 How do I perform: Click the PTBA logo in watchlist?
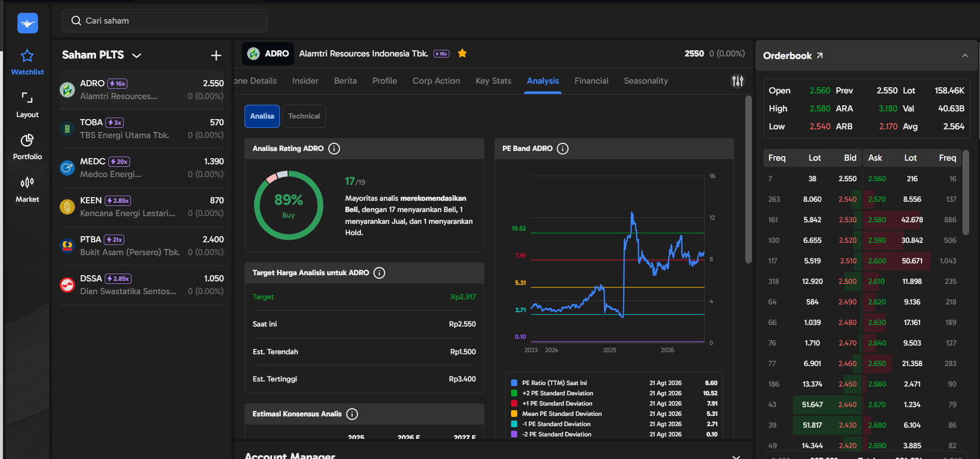(67, 246)
